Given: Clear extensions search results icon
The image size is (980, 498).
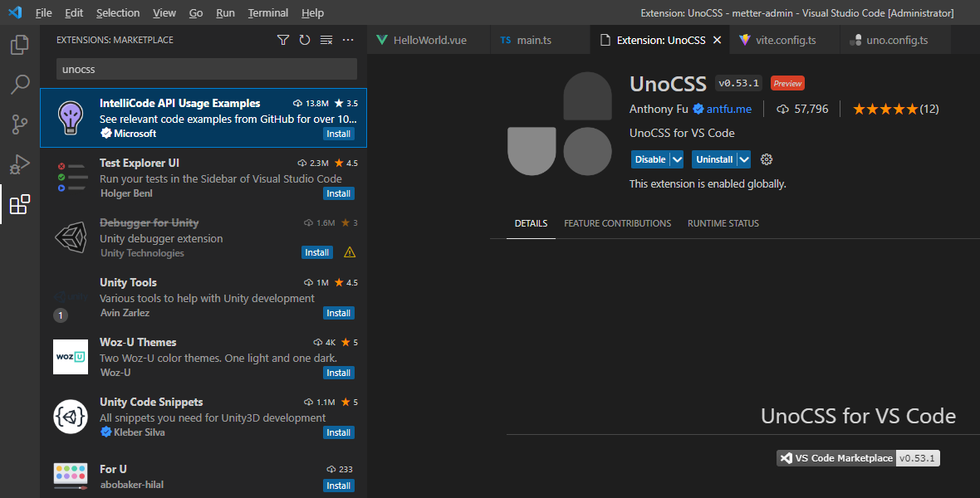Looking at the screenshot, I should pyautogui.click(x=326, y=40).
